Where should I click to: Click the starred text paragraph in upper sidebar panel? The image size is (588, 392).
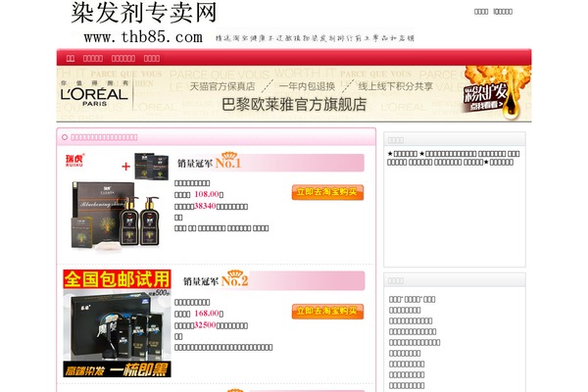[454, 158]
